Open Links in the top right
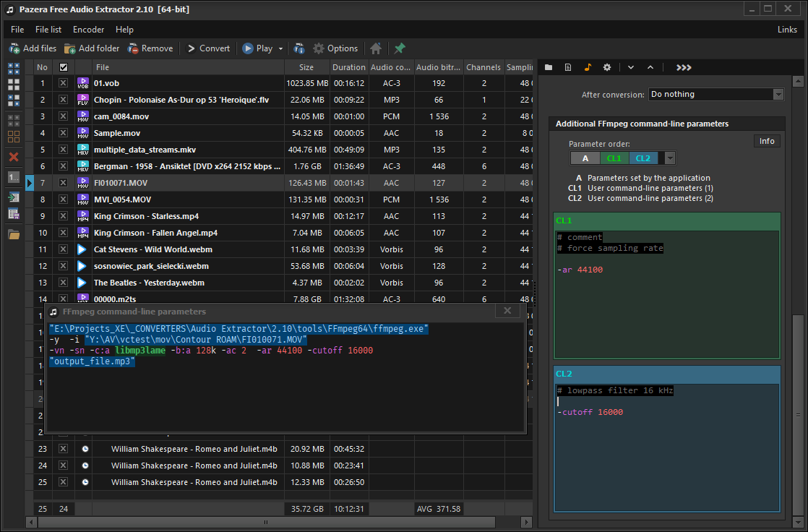This screenshot has width=808, height=532. (x=787, y=30)
